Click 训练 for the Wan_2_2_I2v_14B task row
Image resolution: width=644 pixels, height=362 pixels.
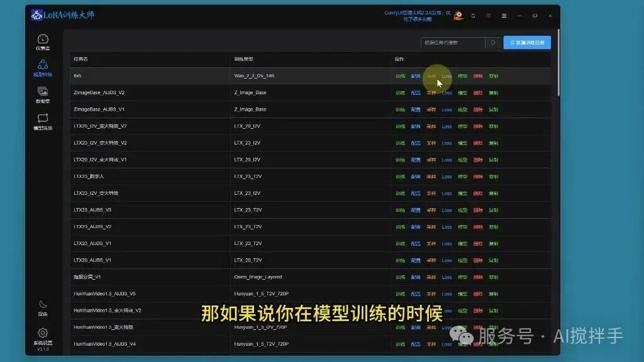(400, 76)
